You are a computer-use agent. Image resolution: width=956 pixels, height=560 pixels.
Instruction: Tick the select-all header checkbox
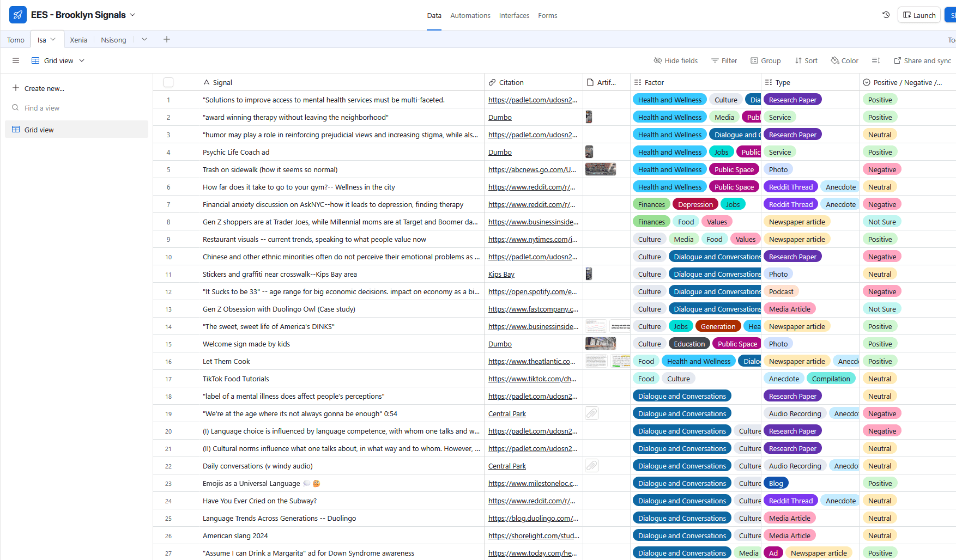tap(168, 82)
